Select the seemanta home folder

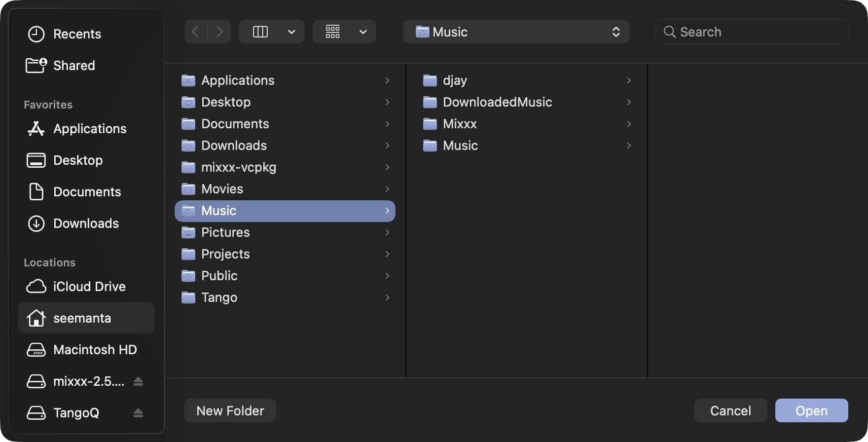(x=86, y=318)
